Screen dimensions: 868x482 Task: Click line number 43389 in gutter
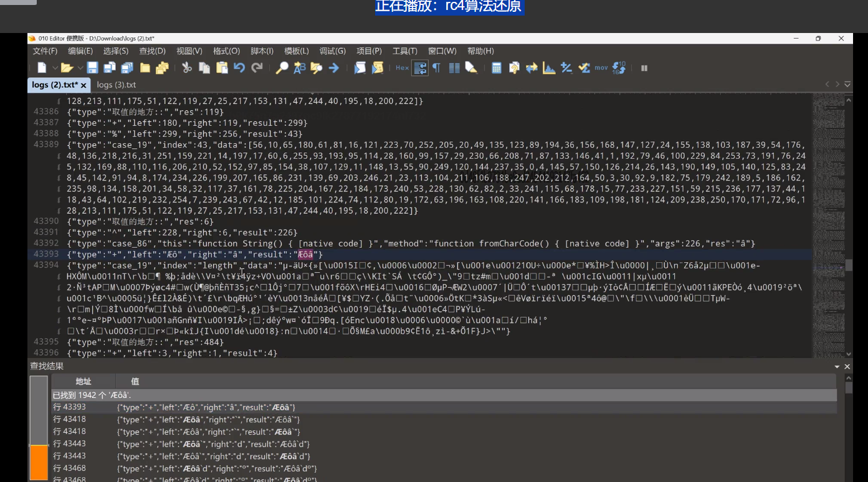tap(45, 144)
